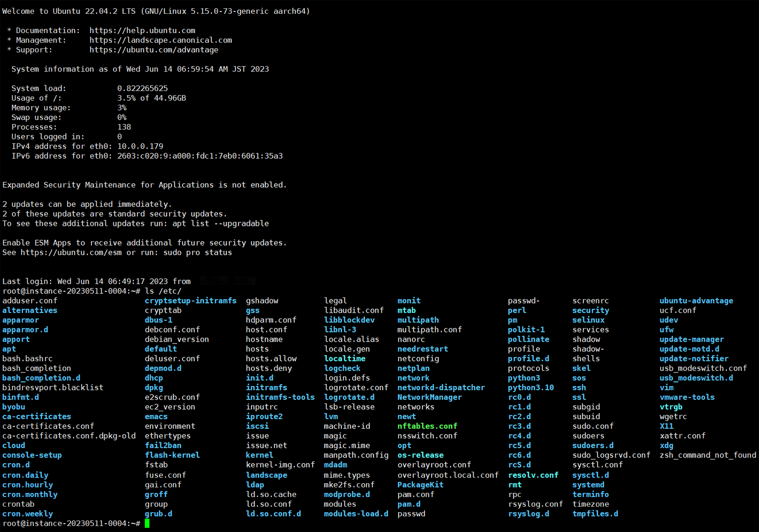
Task: Click the alternatives directory name
Action: [29, 310]
